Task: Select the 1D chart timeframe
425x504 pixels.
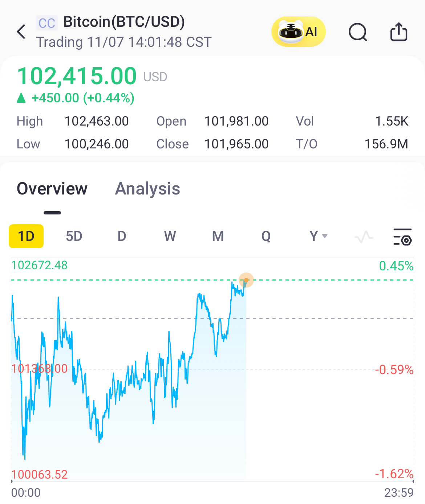Action: tap(26, 236)
